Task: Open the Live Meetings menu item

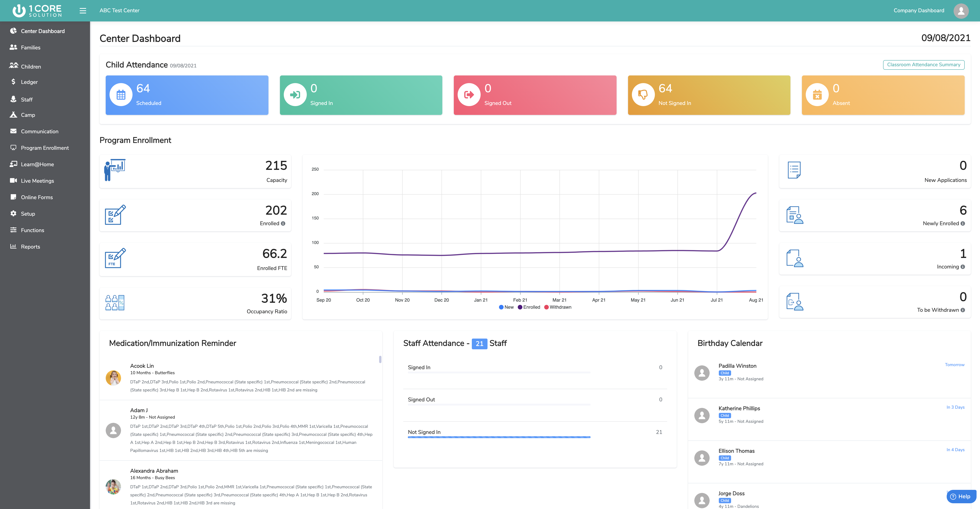Action: [45, 181]
